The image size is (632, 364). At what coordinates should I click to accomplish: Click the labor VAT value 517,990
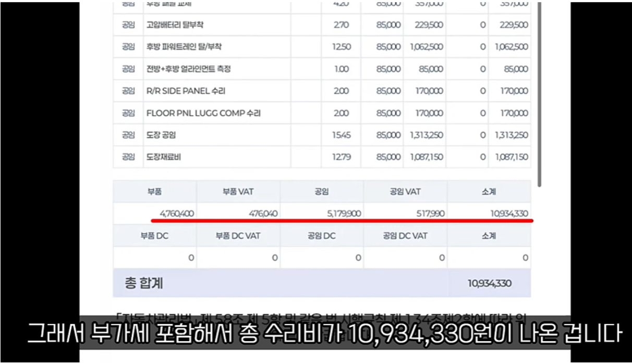pyautogui.click(x=431, y=214)
